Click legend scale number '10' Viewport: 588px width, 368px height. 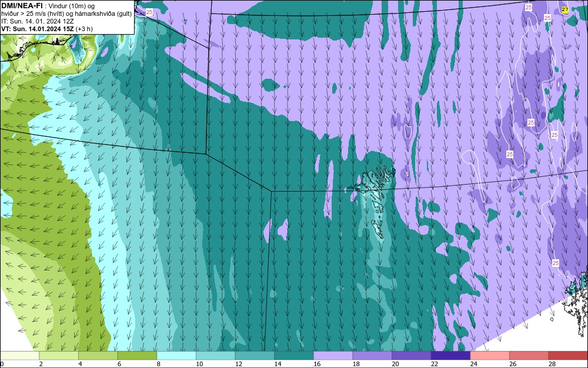pyautogui.click(x=199, y=364)
